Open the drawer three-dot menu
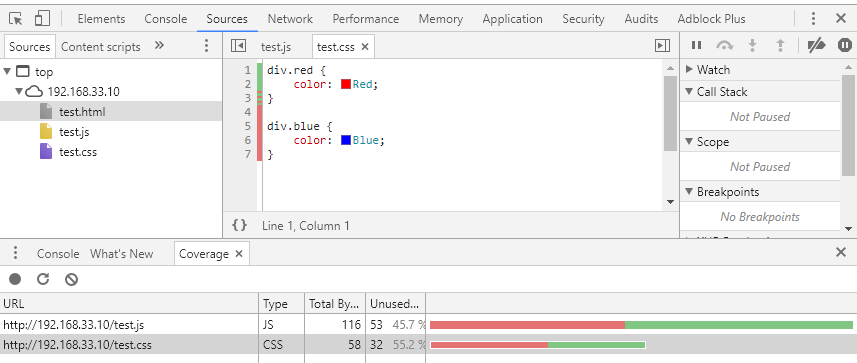 point(15,253)
